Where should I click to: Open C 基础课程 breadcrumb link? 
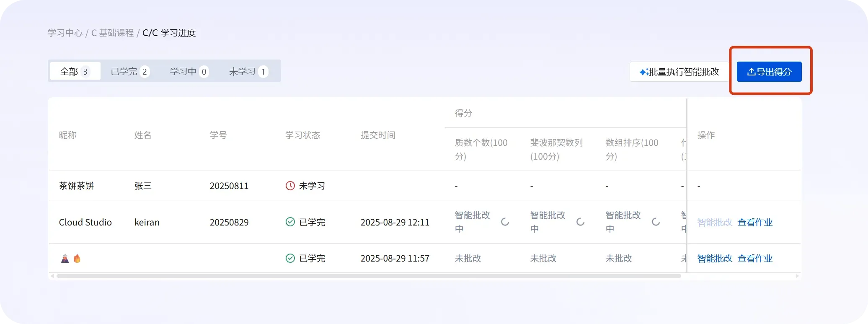(x=112, y=33)
